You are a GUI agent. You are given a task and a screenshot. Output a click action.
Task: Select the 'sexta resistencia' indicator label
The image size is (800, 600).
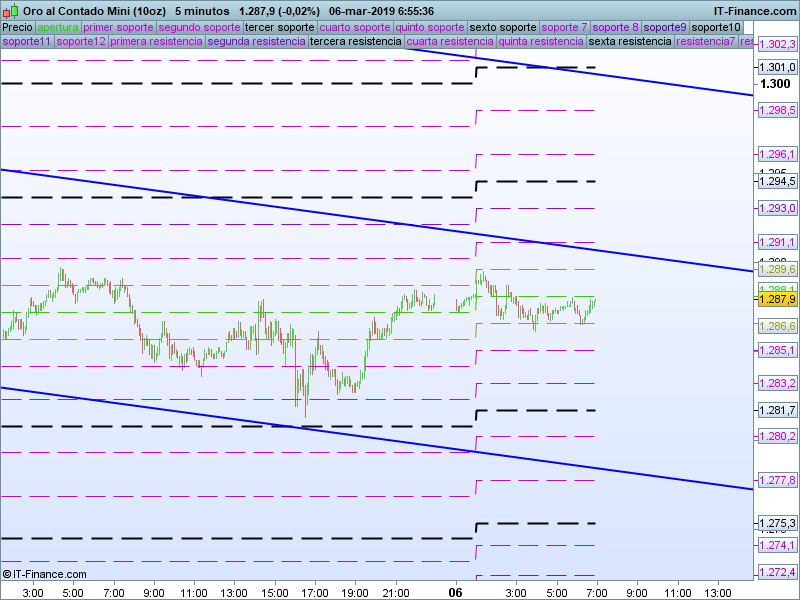tap(630, 42)
